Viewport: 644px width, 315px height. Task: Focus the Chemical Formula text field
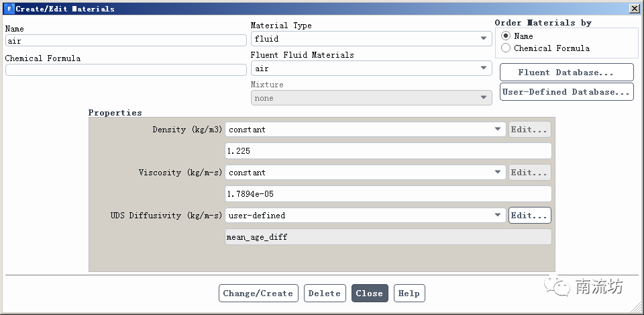(x=126, y=70)
